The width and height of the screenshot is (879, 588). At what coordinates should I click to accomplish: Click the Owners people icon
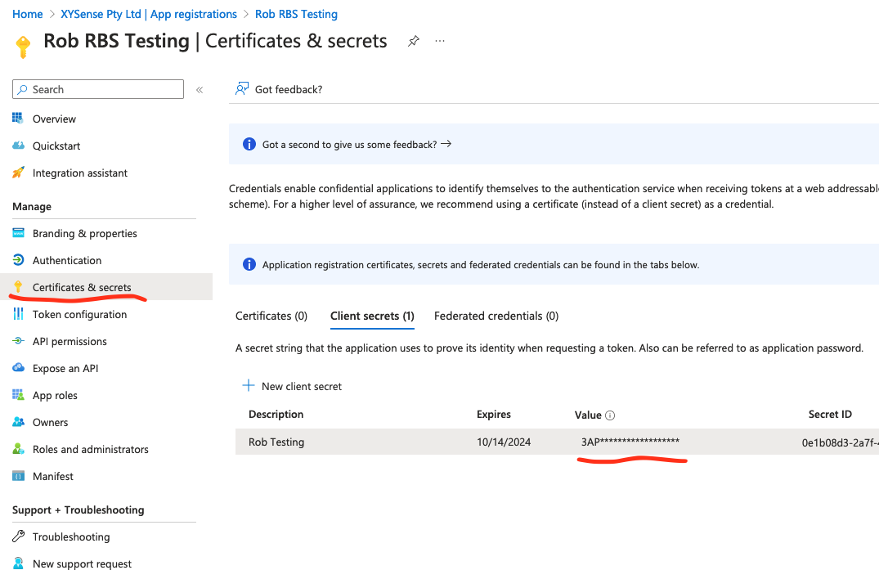point(18,421)
